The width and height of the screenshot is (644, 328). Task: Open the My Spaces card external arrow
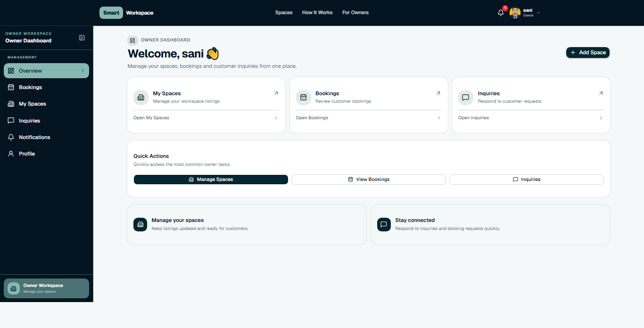click(276, 93)
